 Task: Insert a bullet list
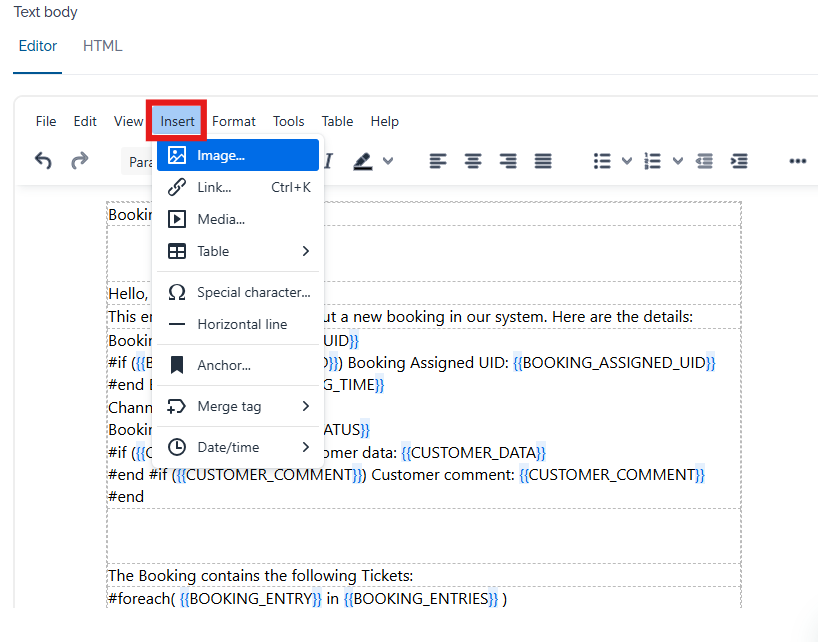point(602,161)
